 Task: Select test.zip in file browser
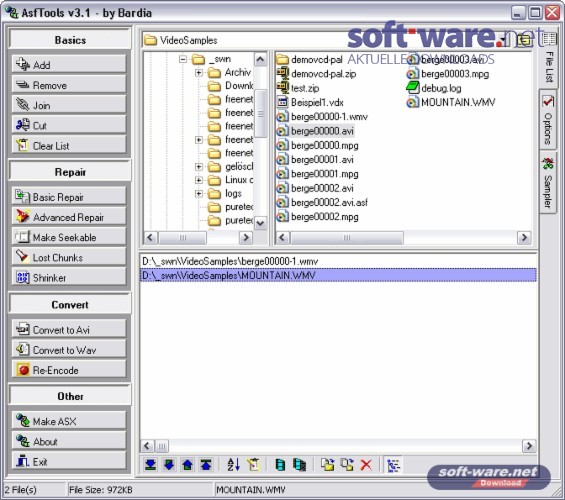click(298, 88)
